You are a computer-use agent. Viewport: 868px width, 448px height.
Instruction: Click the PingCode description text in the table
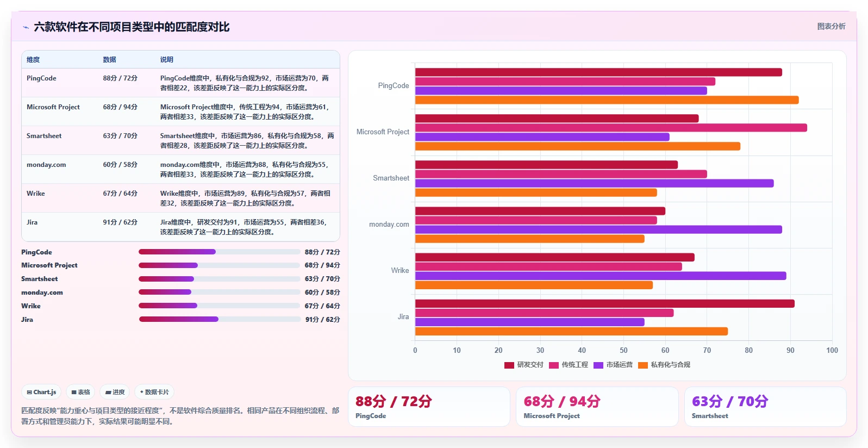(x=245, y=83)
